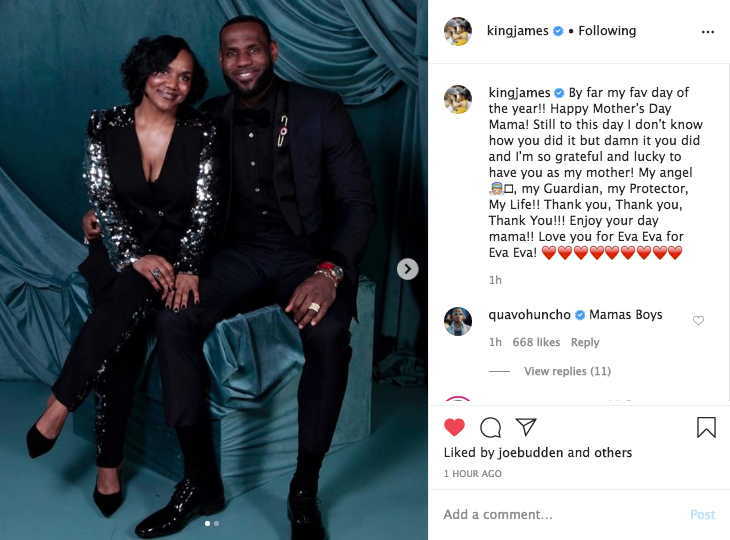This screenshot has width=730, height=540.
Task: Open the three-dot more options menu
Action: point(708,32)
